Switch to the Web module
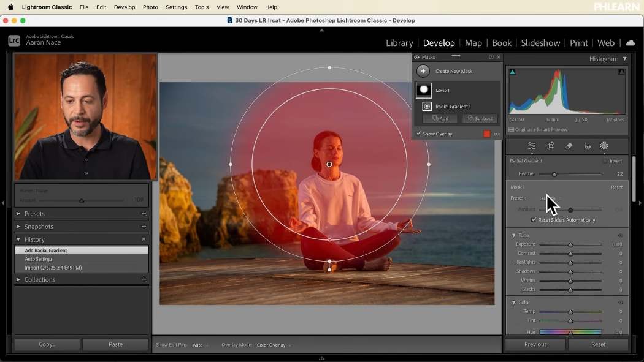Viewport: 644px width, 362px height. [606, 43]
